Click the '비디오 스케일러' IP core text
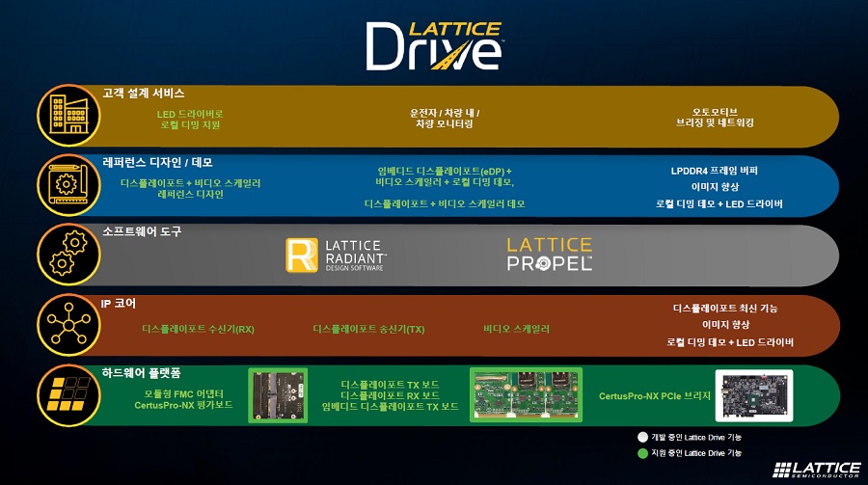Screen dimensions: 868x485 tap(517, 329)
